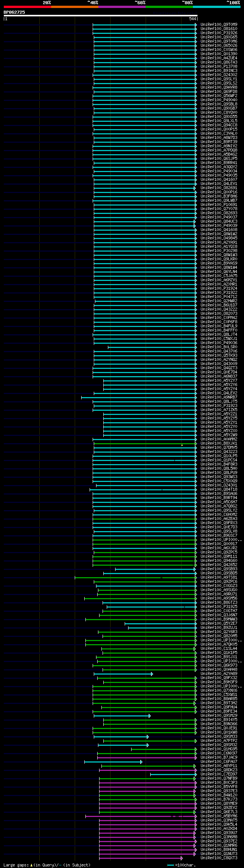The image size is (244, 868).
Task: Select subject label UniRef100_Q41607
Action: point(219,179)
